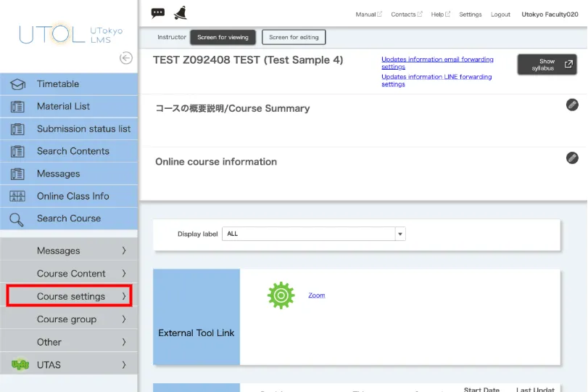Click the Timetable graduation cap icon
Screen dimensions: 588x392
(x=17, y=84)
